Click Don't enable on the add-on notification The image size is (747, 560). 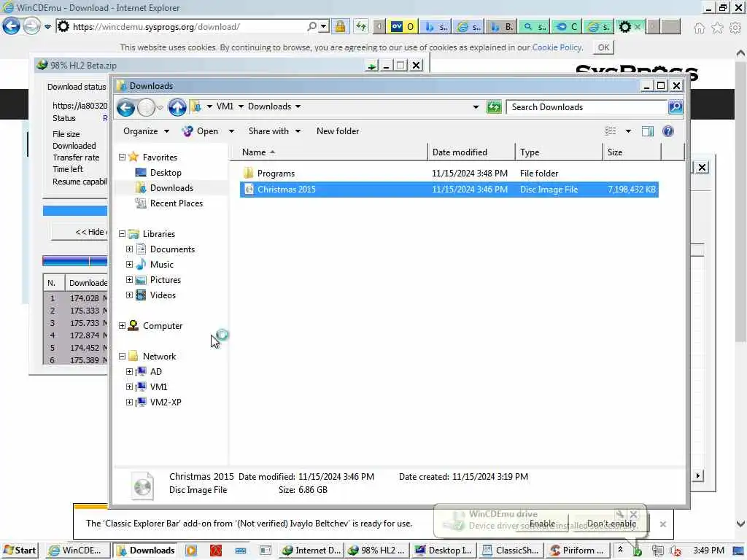[x=611, y=524]
